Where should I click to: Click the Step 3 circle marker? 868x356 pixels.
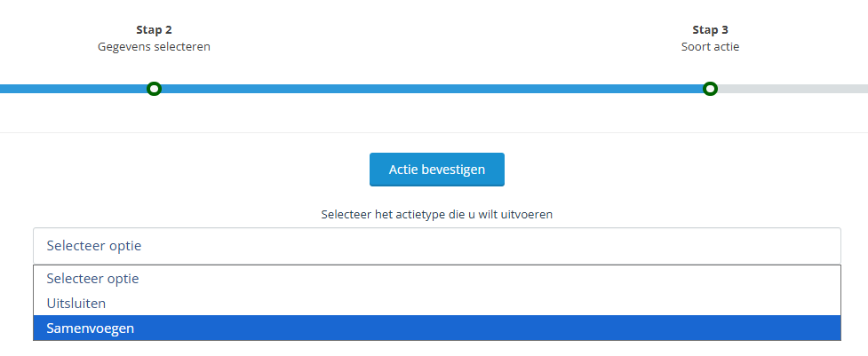[710, 89]
